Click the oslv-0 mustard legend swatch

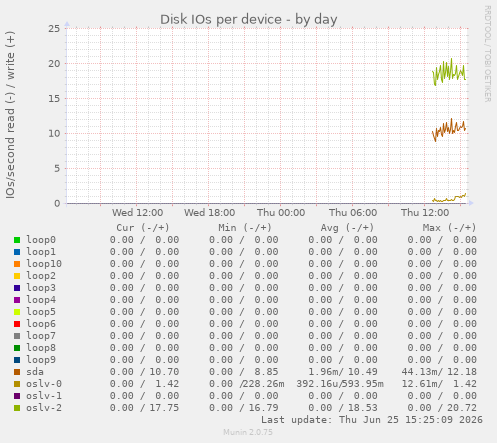pos(17,384)
